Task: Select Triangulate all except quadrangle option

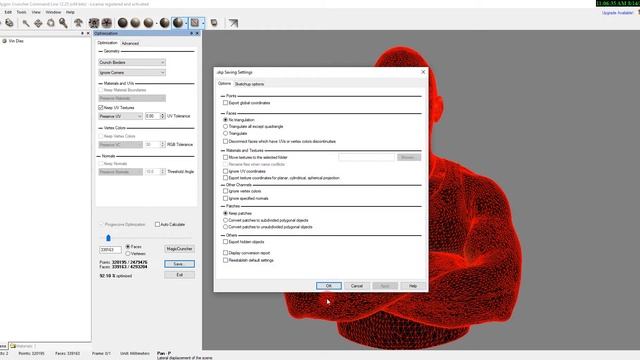Action: click(225, 127)
